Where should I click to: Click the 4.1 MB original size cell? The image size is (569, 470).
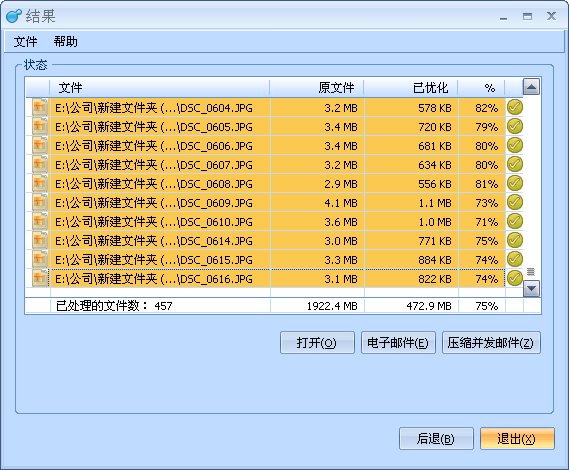click(x=317, y=203)
